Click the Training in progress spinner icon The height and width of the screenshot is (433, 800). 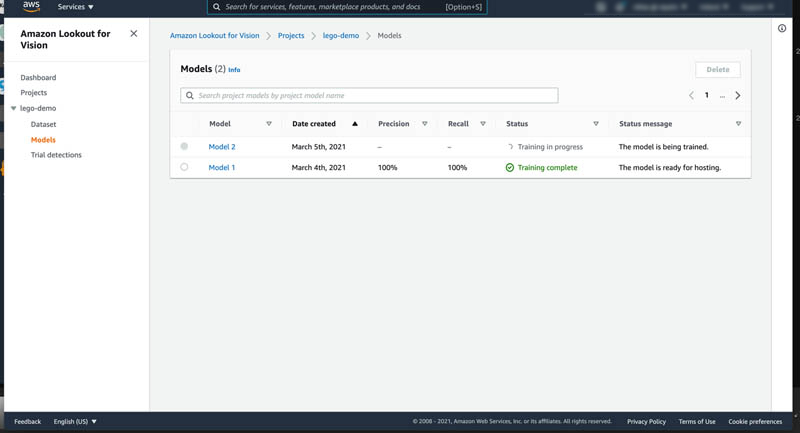pyautogui.click(x=510, y=147)
